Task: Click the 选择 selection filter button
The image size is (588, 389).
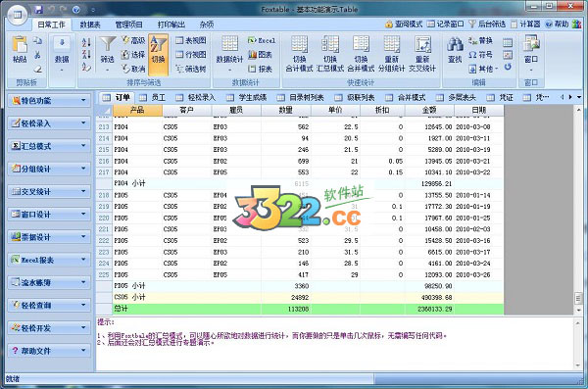Action: pos(133,55)
